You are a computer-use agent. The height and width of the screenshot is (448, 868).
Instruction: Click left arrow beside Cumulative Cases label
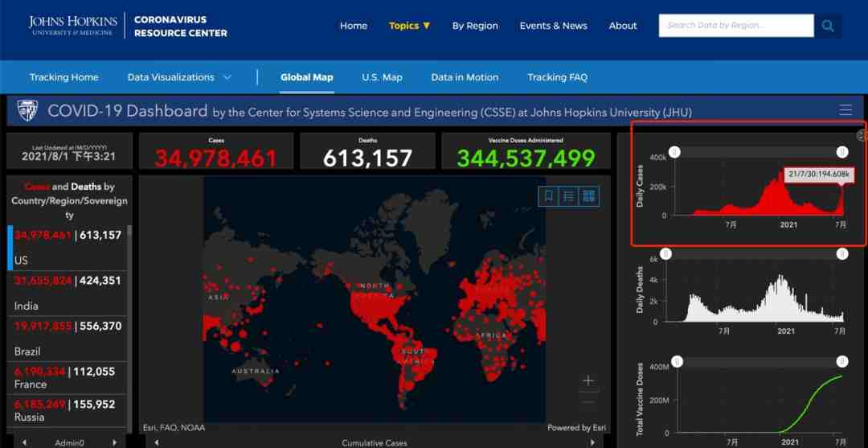pos(157,442)
